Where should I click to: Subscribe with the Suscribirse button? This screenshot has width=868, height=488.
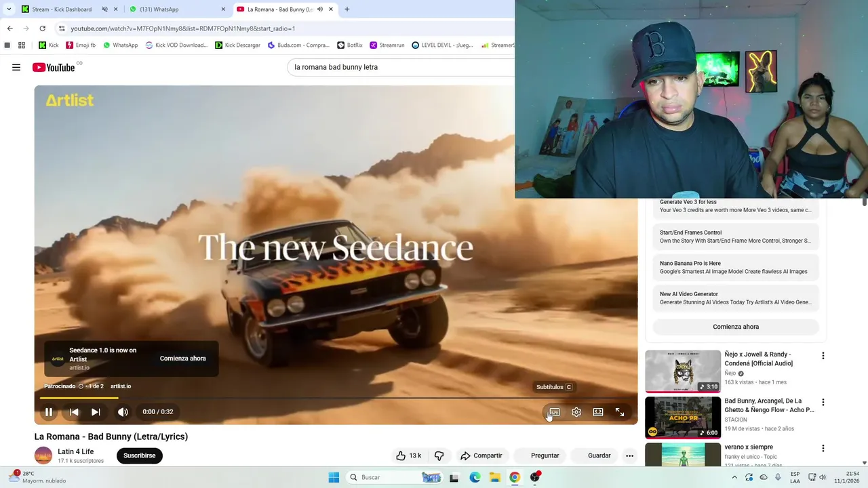[140, 455]
